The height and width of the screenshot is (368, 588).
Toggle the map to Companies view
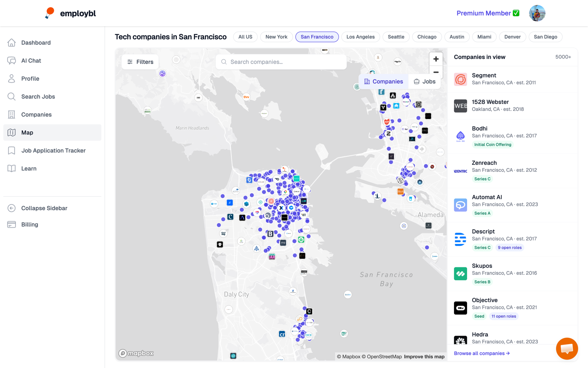pyautogui.click(x=383, y=81)
